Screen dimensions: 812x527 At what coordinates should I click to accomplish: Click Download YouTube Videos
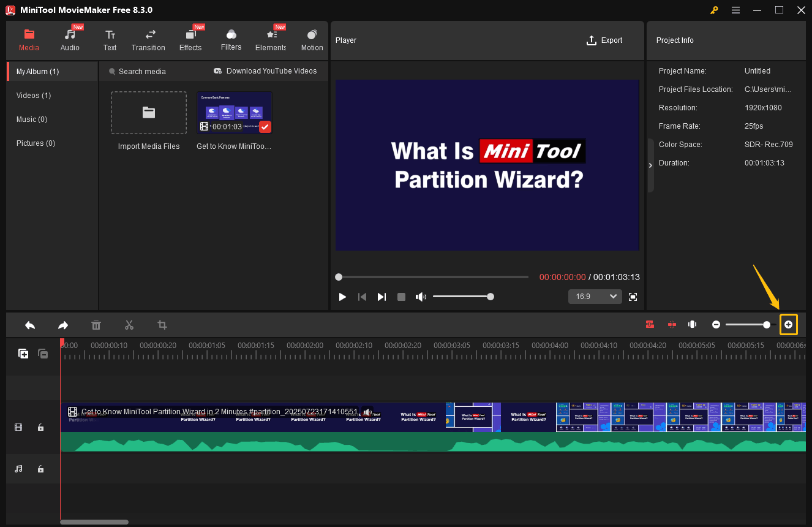(265, 71)
